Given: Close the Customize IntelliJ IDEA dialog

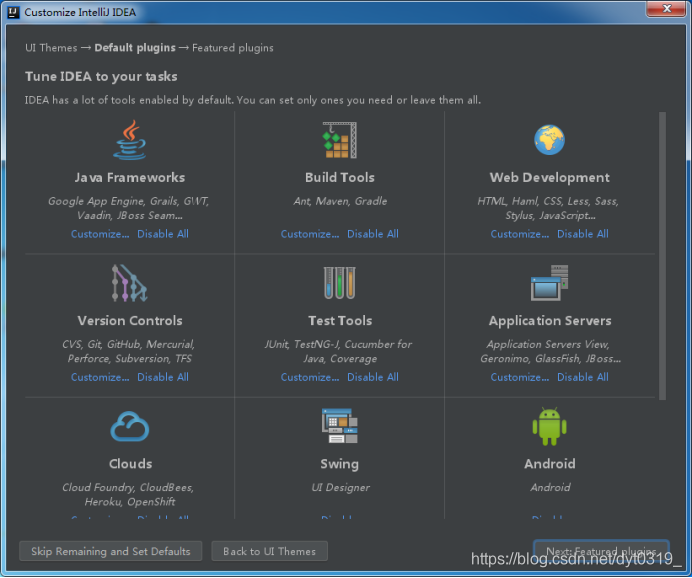Looking at the screenshot, I should coord(667,8).
